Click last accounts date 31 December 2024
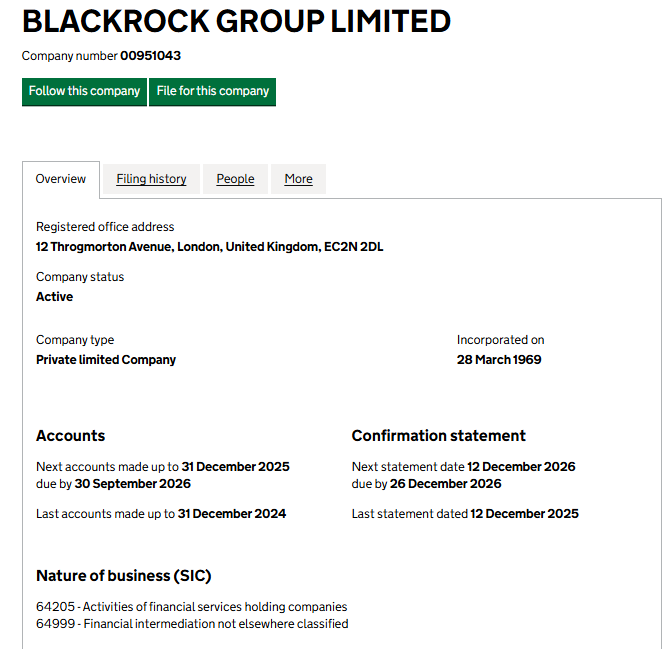668x649 pixels. click(232, 514)
